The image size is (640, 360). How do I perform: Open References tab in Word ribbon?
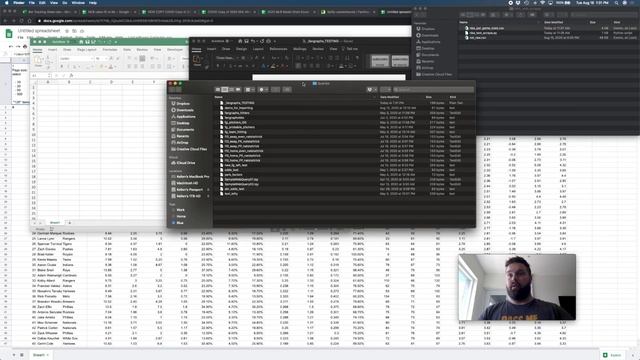pos(278,49)
